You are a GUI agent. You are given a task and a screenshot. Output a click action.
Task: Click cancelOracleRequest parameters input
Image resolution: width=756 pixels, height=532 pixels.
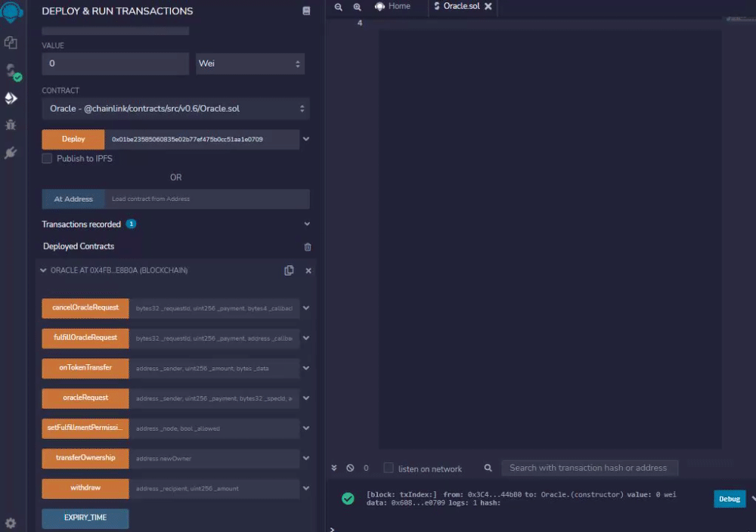point(214,308)
